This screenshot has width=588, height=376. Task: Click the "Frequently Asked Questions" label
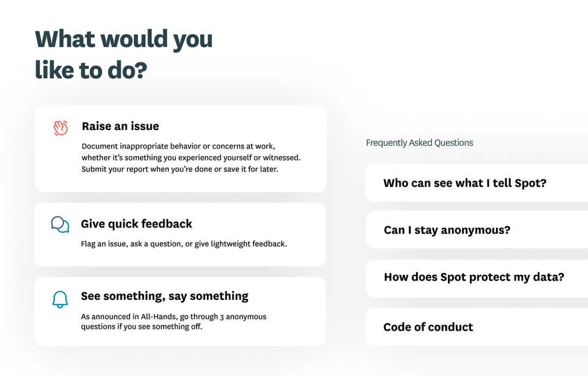(x=420, y=143)
